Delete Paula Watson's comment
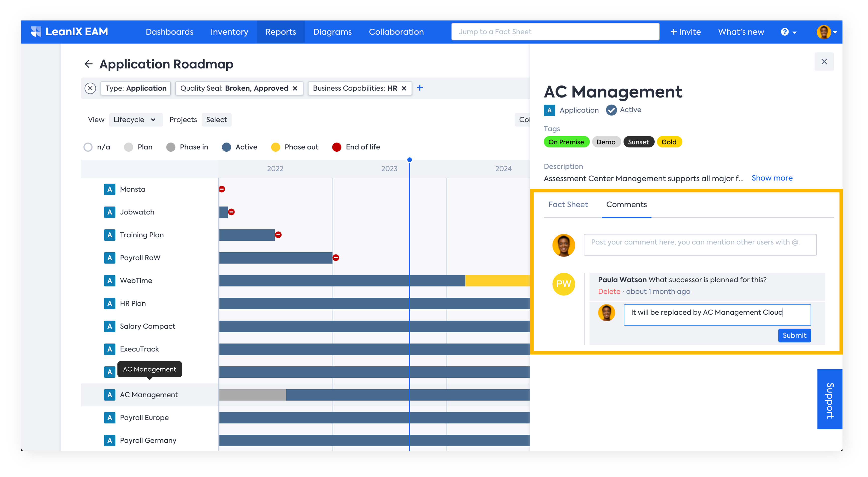868x477 pixels. pyautogui.click(x=609, y=292)
